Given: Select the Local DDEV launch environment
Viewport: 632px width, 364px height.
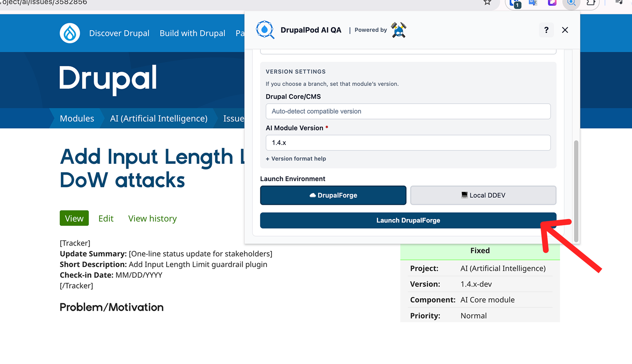Looking at the screenshot, I should click(x=483, y=195).
